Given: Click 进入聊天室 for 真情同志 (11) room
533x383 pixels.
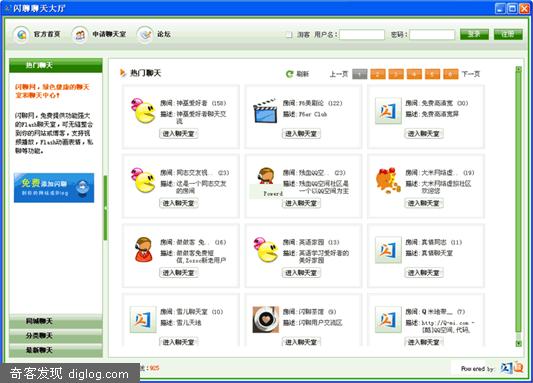Looking at the screenshot, I should [424, 273].
